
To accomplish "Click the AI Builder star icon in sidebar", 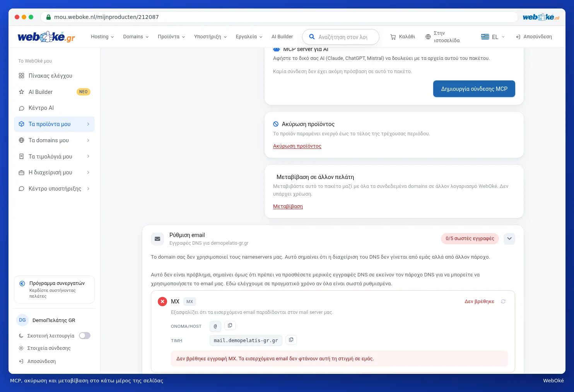I will tap(22, 92).
